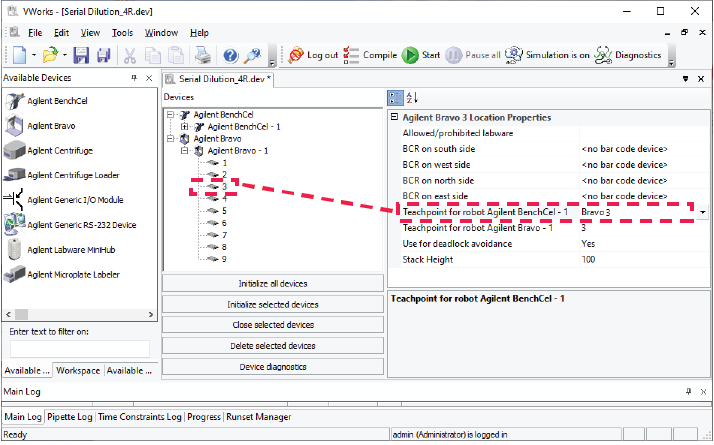Expand the Agilent BenchCel - 1 node
The image size is (714, 445).
(184, 127)
